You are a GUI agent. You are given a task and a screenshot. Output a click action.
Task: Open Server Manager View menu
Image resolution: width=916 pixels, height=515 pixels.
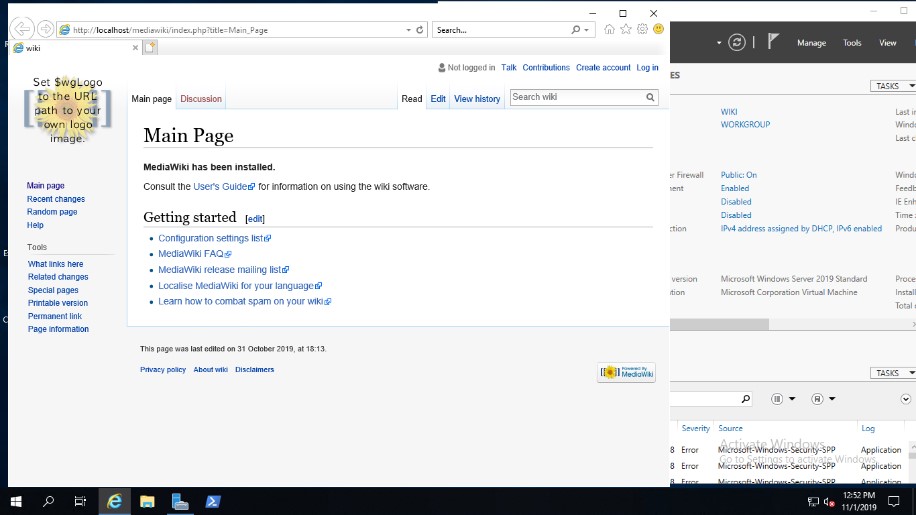(x=887, y=43)
